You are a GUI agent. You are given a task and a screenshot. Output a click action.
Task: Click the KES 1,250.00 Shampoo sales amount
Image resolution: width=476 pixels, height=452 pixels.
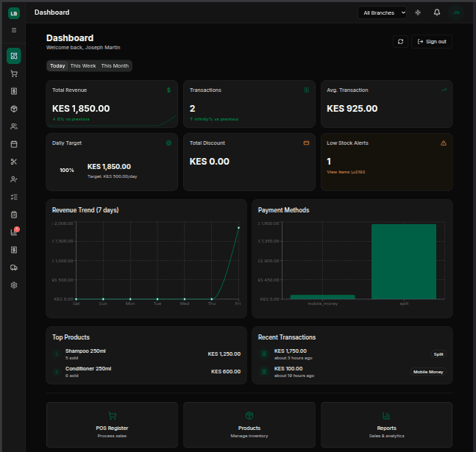click(x=224, y=354)
